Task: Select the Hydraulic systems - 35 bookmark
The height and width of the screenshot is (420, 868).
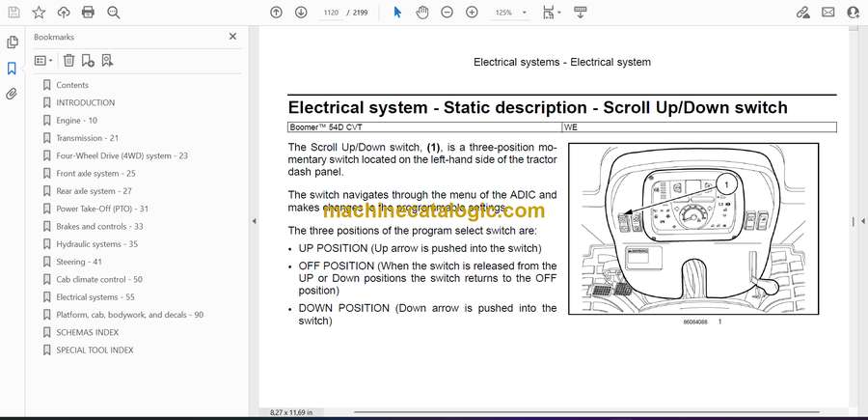Action: (x=96, y=244)
